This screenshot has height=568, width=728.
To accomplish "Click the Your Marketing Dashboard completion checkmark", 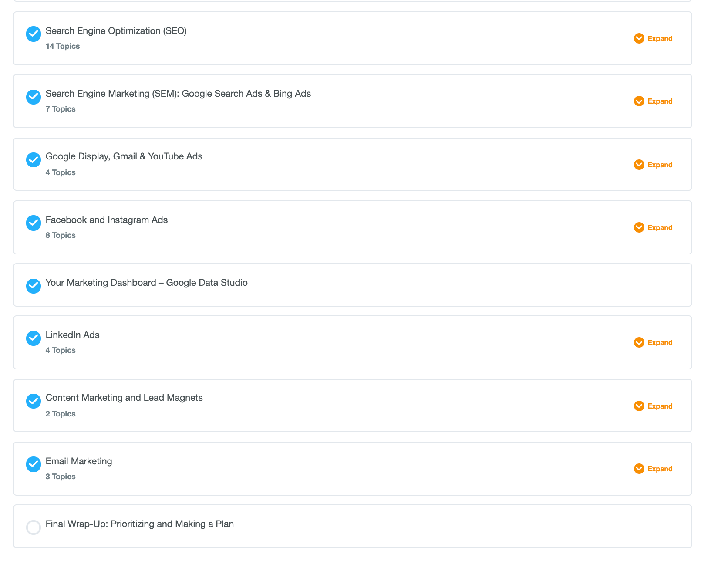I will (34, 286).
